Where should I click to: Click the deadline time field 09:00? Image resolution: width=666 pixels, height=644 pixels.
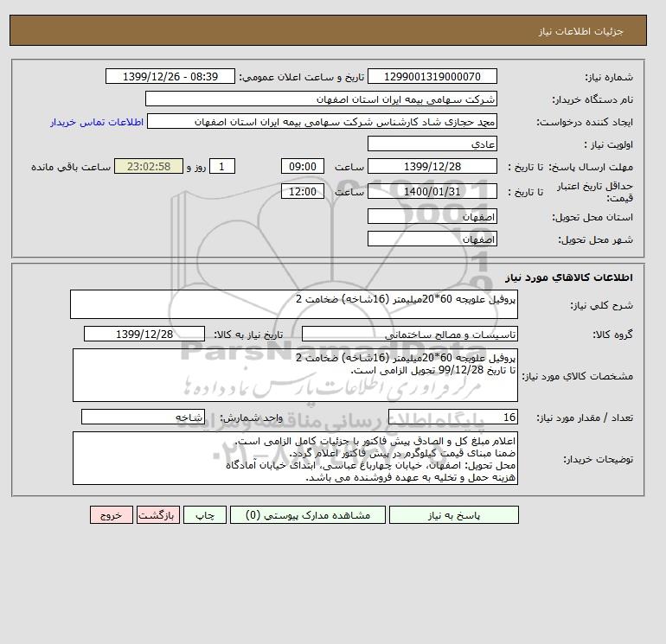(x=303, y=167)
